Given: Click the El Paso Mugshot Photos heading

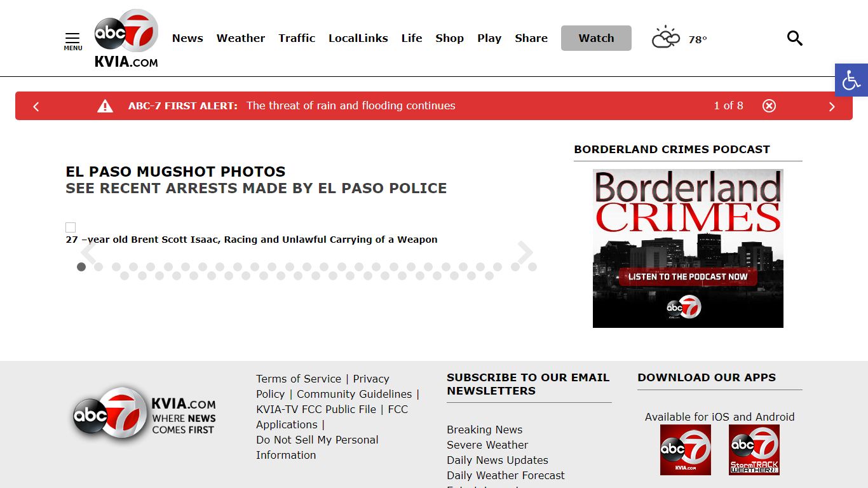Looking at the screenshot, I should click(x=175, y=172).
